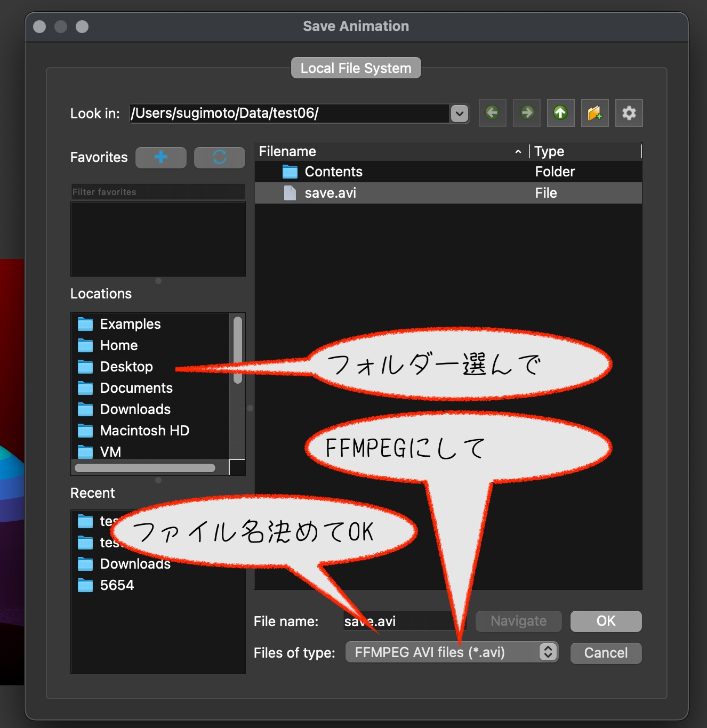Click the Locations vertical scrollbar
Image resolution: width=707 pixels, height=728 pixels.
pyautogui.click(x=238, y=350)
